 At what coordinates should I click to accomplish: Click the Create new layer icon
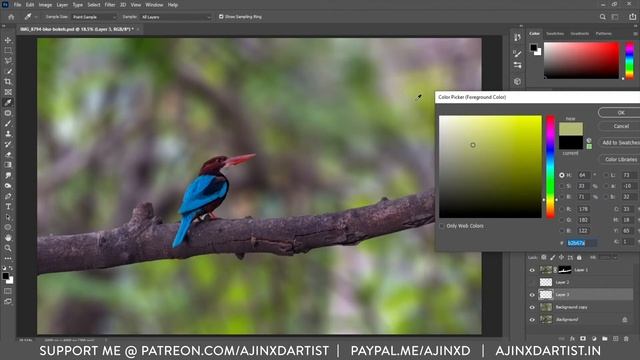pyautogui.click(x=615, y=339)
